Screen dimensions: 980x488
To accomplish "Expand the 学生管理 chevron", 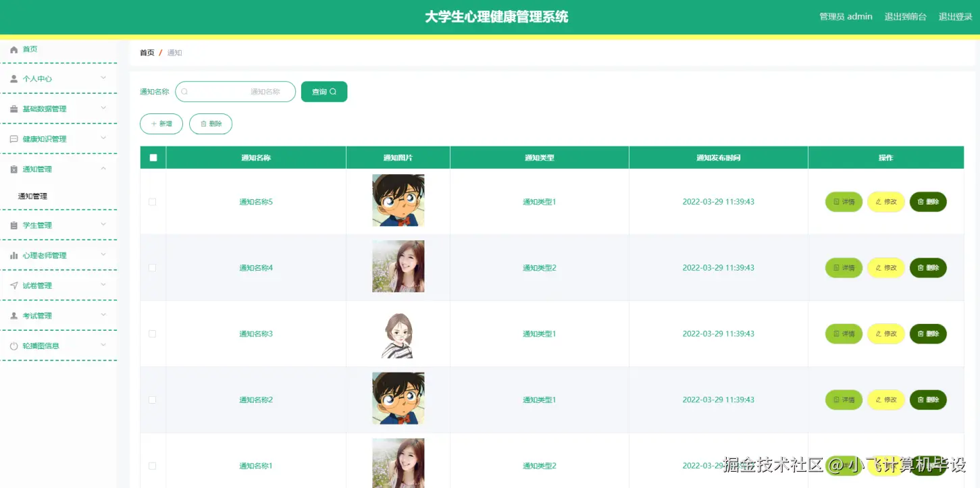I will tap(103, 225).
